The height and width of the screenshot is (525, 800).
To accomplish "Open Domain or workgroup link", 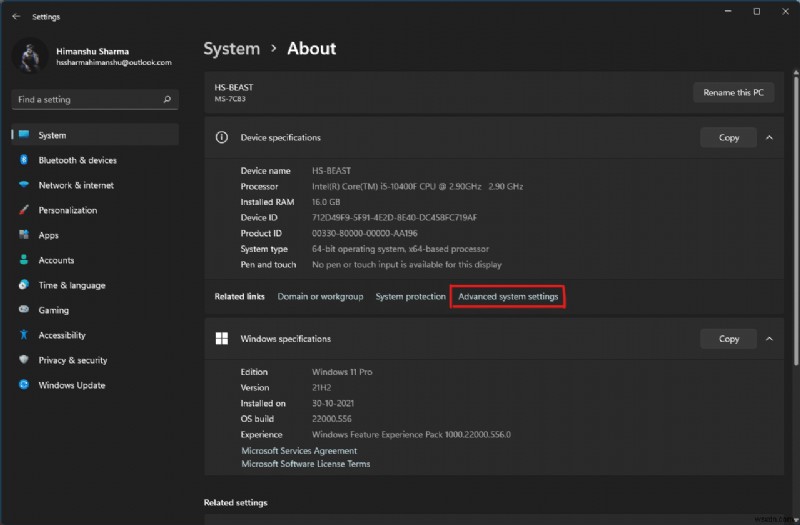I will click(x=320, y=296).
